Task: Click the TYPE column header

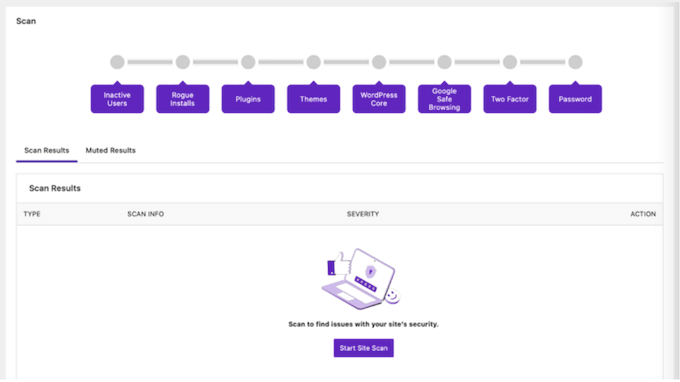Action: point(32,214)
